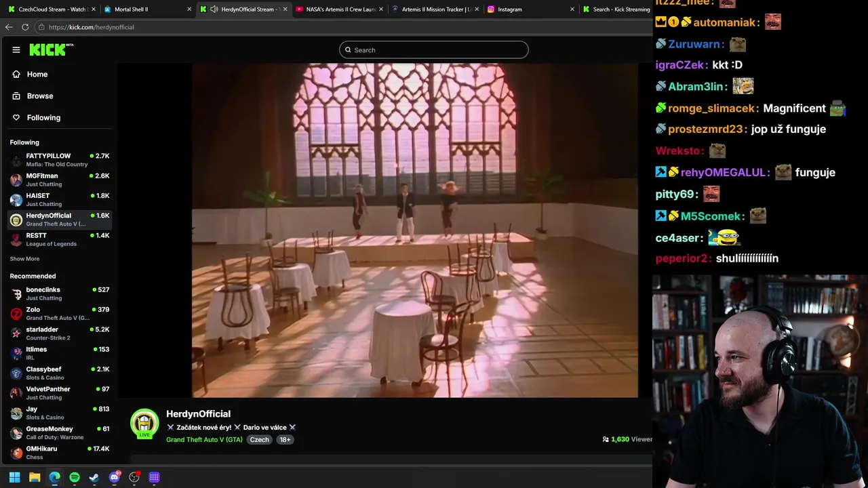Open boneclinks recommended channel
Image resolution: width=868 pixels, height=488 pixels.
[60, 293]
